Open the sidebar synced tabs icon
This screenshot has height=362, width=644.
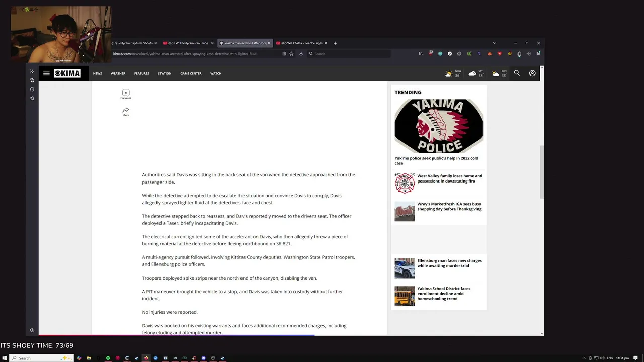(x=32, y=80)
